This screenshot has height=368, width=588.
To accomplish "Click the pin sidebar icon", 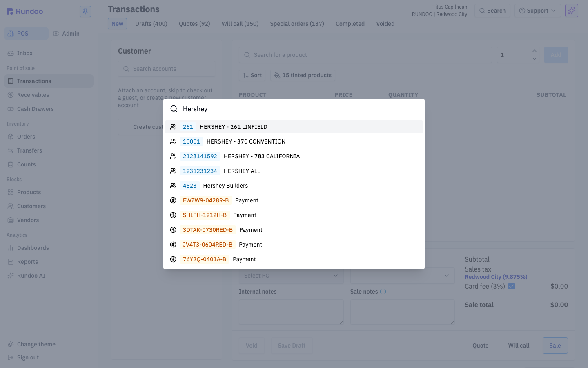I will point(85,11).
